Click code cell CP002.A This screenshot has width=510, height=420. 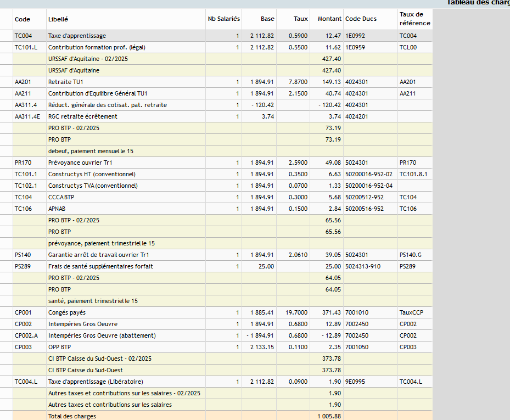pos(30,336)
